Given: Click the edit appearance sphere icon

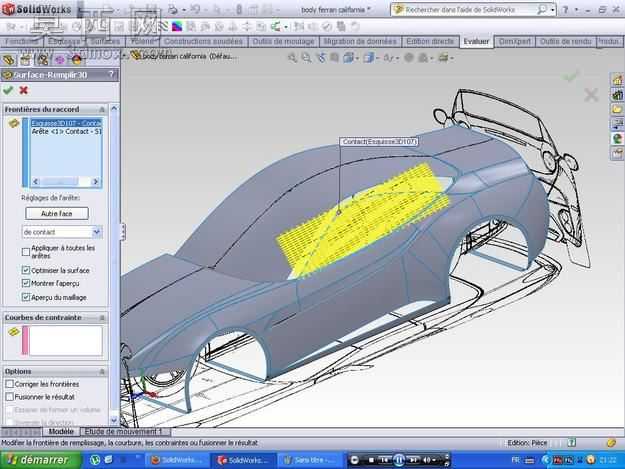Looking at the screenshot, I should tap(409, 58).
